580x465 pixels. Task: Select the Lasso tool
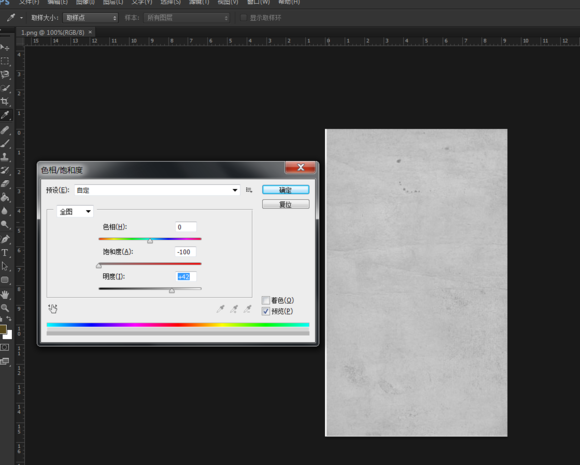coord(5,75)
